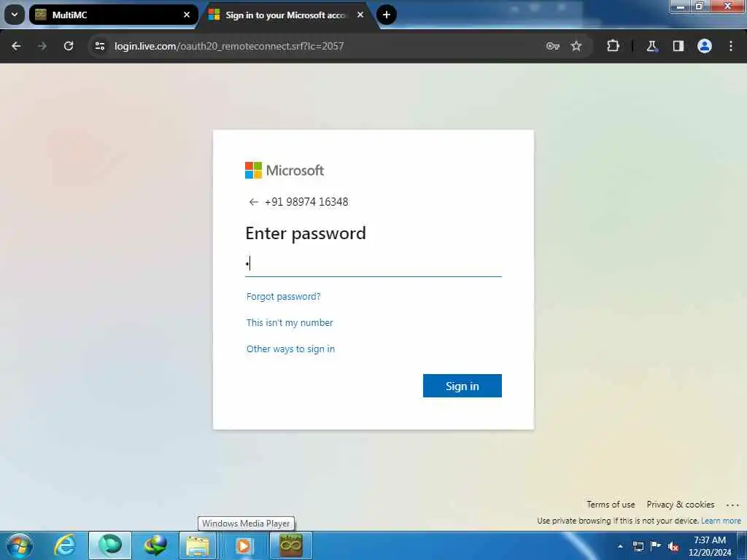Click the Enter password heading

[x=306, y=233]
